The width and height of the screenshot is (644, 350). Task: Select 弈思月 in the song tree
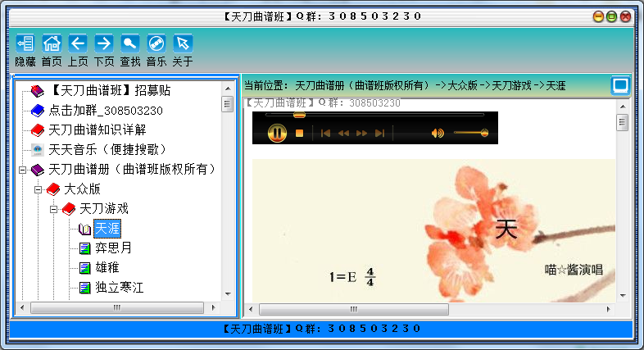click(113, 248)
